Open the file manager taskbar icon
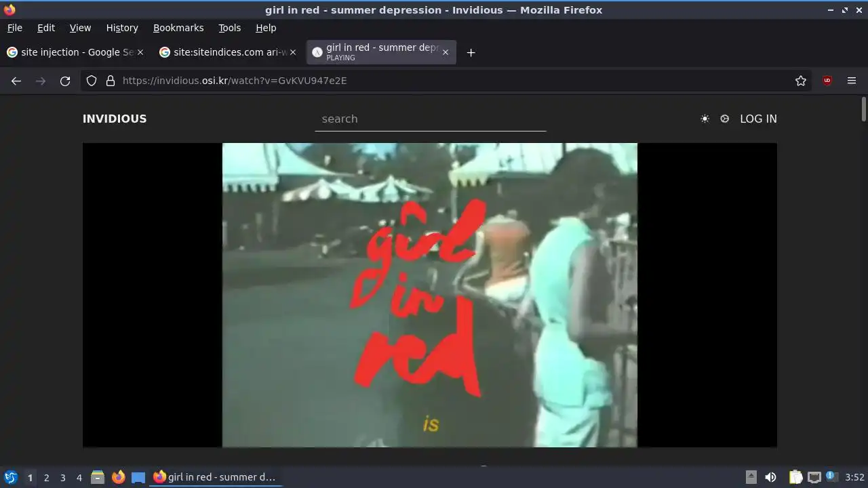 click(98, 477)
